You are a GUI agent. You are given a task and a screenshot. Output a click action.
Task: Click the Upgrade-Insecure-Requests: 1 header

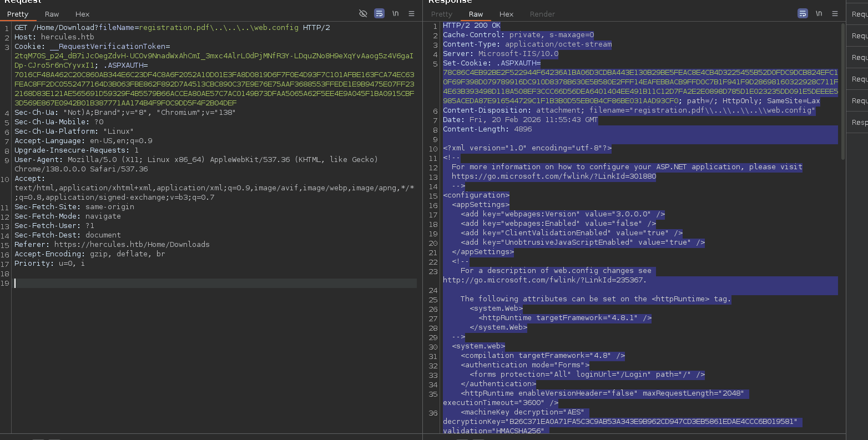(x=77, y=150)
